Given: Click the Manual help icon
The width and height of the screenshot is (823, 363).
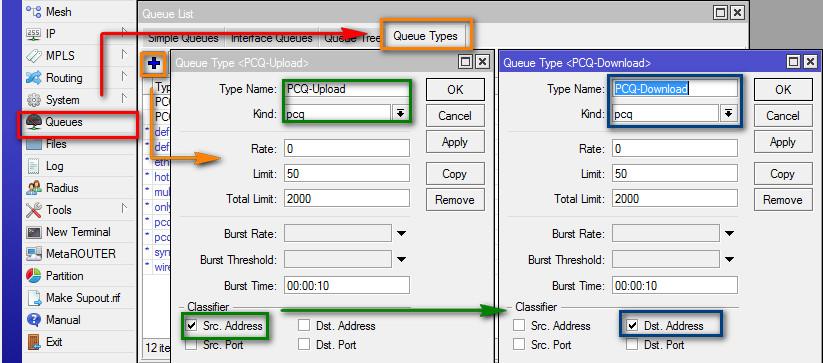Looking at the screenshot, I should 34,320.
